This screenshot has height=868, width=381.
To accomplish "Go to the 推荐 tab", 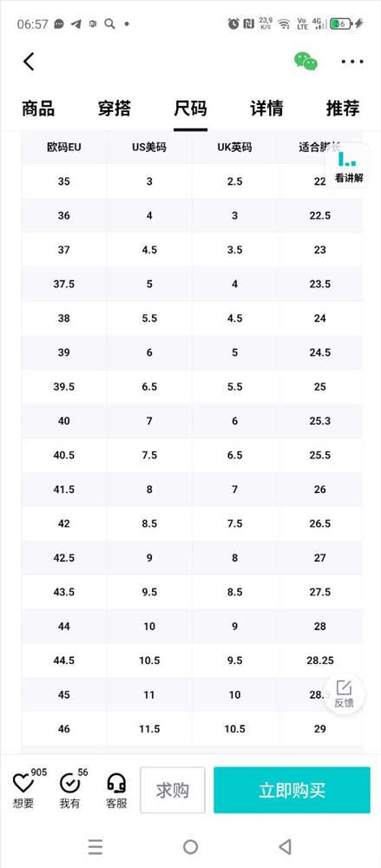I will coord(343,108).
